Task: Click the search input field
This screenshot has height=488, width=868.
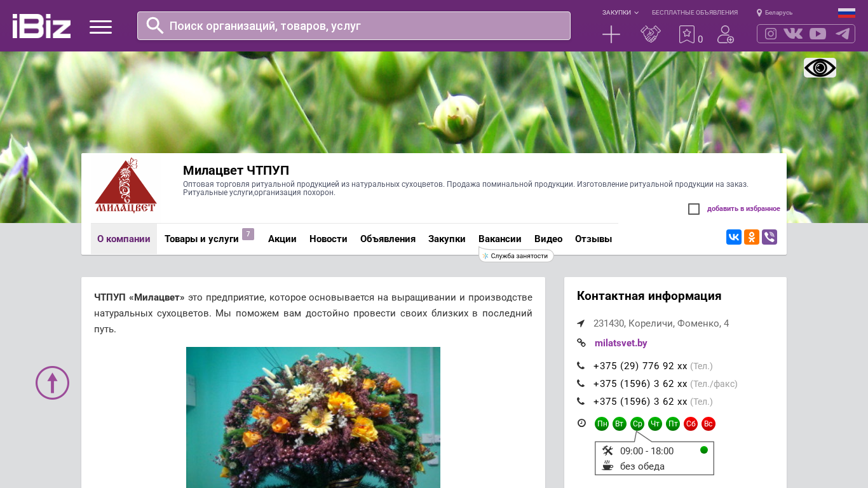Action: coord(354,25)
